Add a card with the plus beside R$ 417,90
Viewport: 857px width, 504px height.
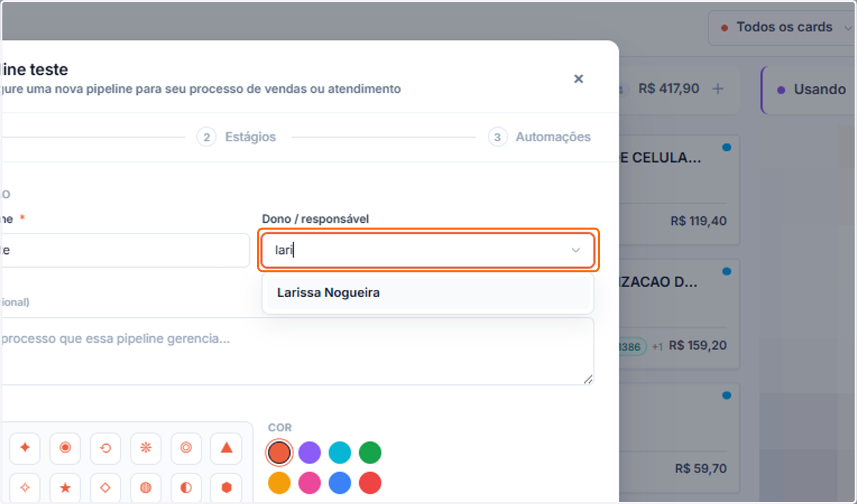tap(718, 89)
